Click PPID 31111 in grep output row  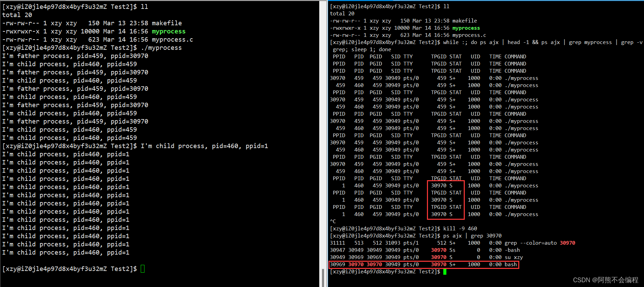click(x=337, y=243)
